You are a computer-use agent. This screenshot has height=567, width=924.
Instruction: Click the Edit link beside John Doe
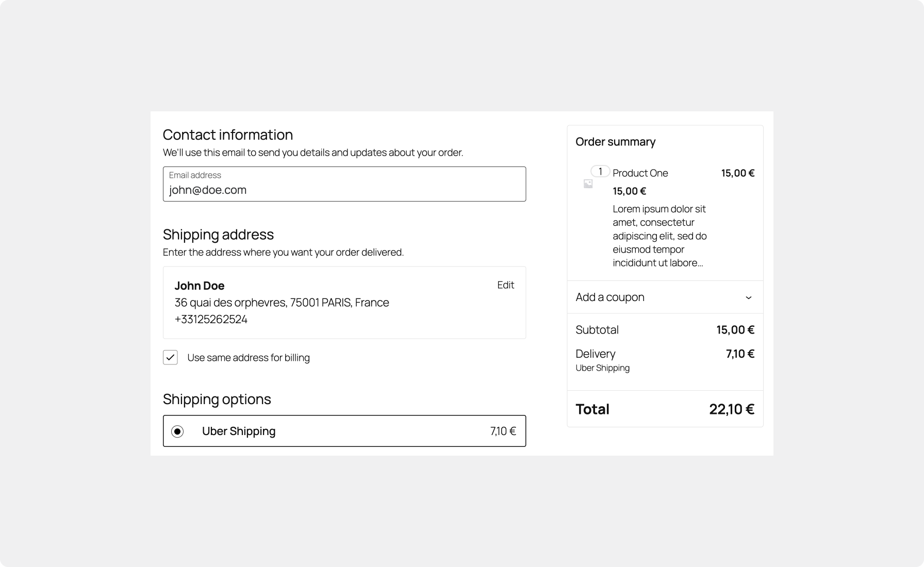pyautogui.click(x=505, y=285)
